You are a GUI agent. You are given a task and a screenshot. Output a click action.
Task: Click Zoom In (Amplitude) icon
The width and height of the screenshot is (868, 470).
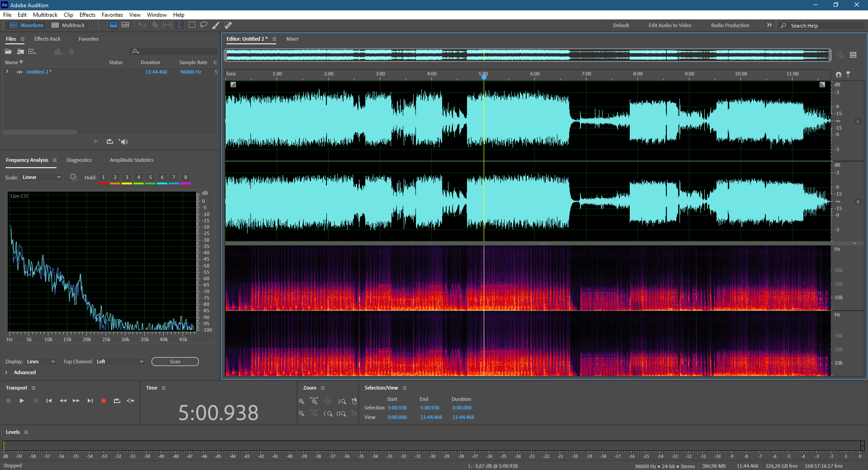pos(302,401)
